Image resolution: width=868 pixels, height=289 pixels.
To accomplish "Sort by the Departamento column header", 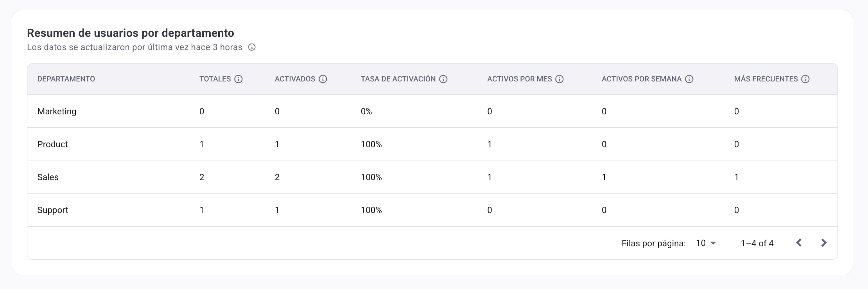I will pyautogui.click(x=66, y=79).
